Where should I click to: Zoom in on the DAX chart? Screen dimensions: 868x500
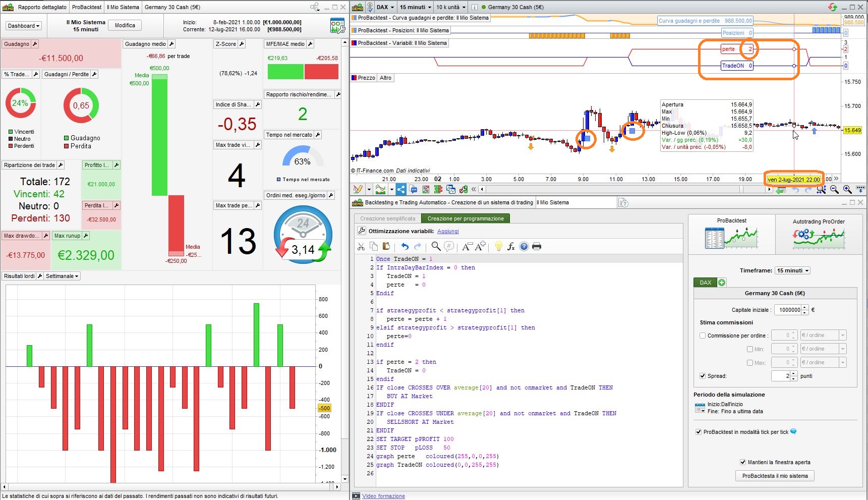[x=847, y=189]
